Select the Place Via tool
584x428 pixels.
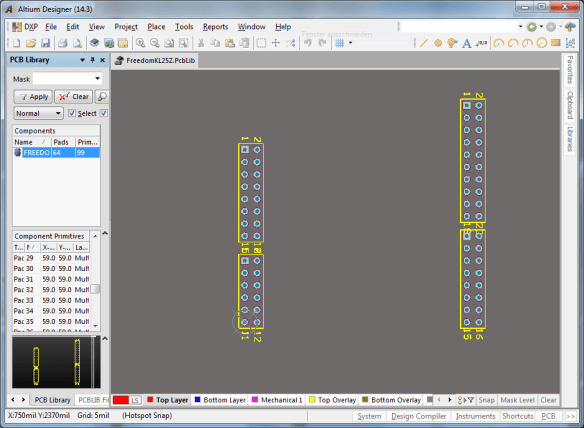pyautogui.click(x=452, y=43)
